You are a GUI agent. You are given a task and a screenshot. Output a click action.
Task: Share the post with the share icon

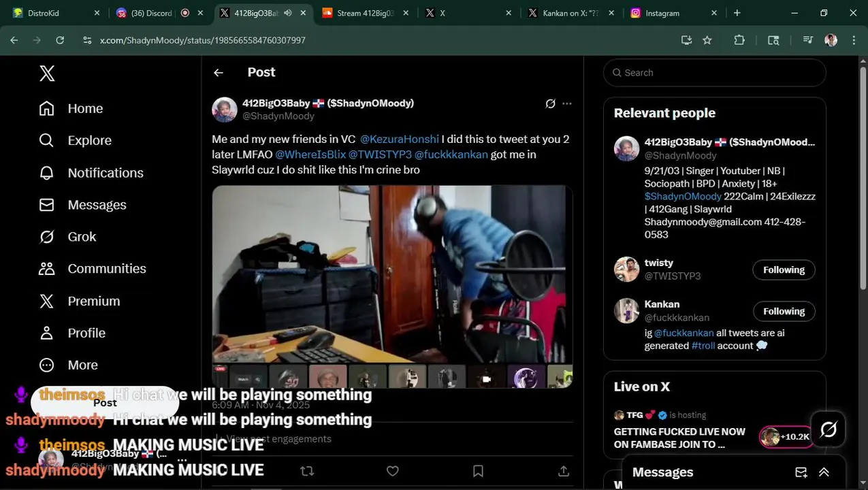(564, 471)
